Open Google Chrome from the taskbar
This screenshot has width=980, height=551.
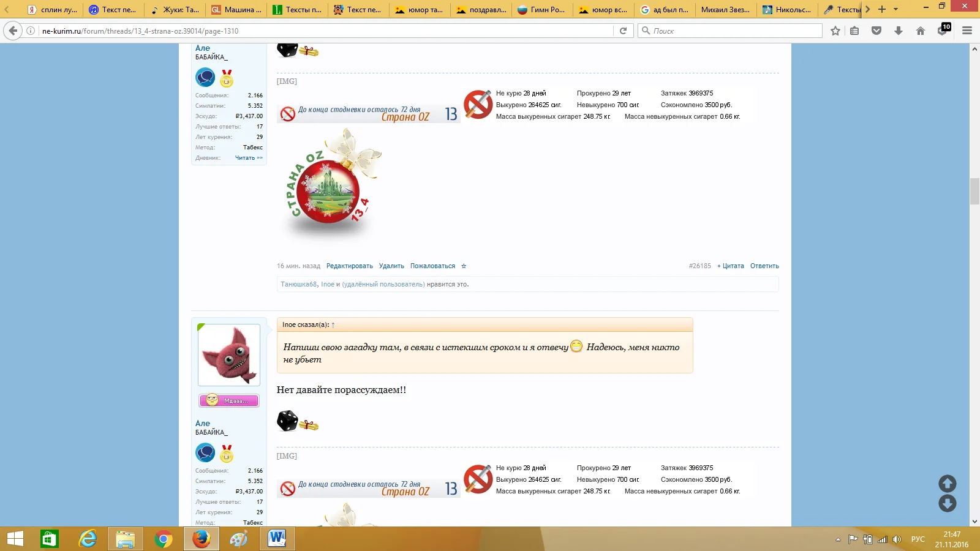(163, 539)
